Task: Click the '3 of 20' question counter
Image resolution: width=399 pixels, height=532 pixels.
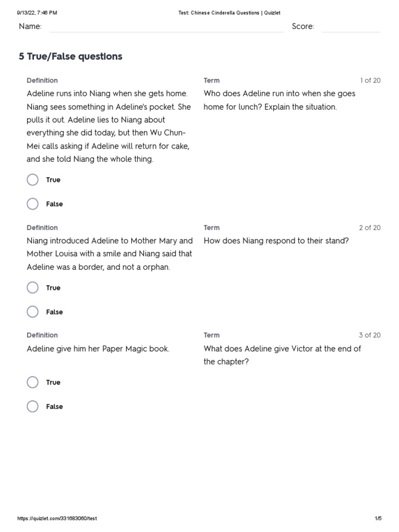Action: tap(370, 335)
